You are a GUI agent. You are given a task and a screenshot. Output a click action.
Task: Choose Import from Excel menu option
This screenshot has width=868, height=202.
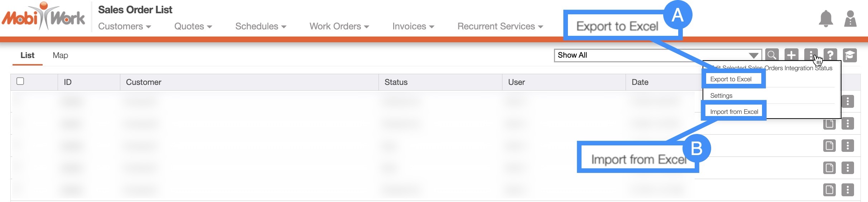tap(734, 112)
